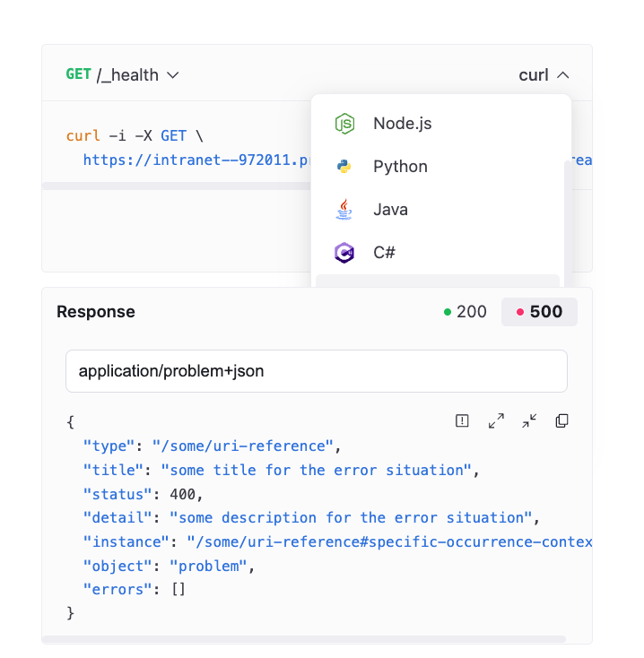Click the Node.js logo icon
The width and height of the screenshot is (644, 658).
coord(344,124)
